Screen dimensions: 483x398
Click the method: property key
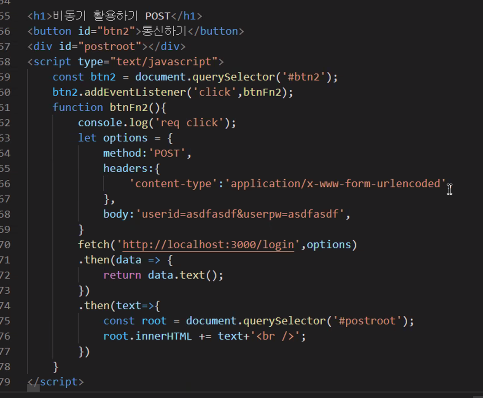coord(125,153)
